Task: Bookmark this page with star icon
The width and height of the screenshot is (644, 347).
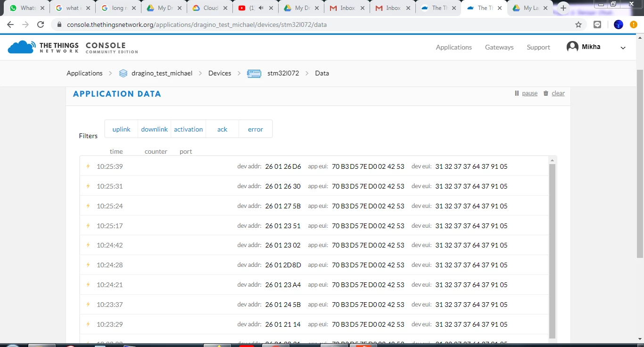Action: (578, 25)
